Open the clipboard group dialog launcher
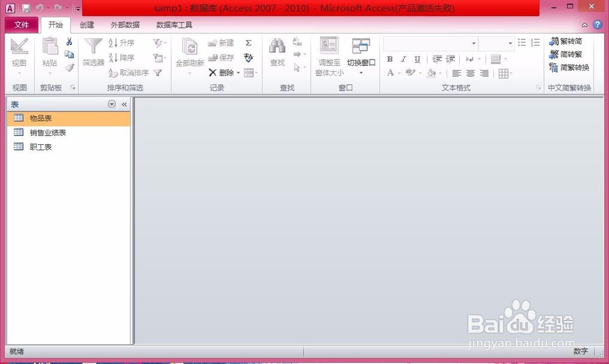 click(72, 88)
